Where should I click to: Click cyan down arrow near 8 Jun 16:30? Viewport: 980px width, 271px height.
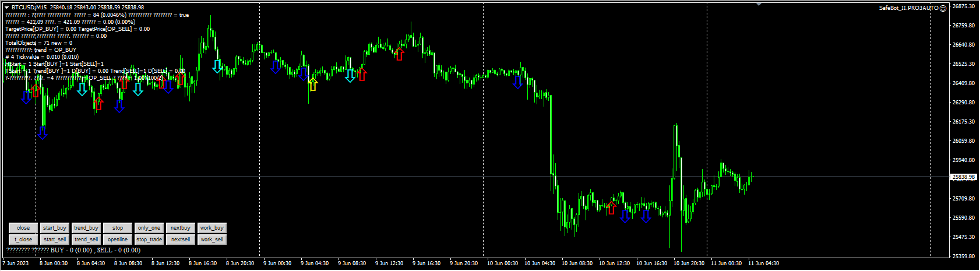217,66
